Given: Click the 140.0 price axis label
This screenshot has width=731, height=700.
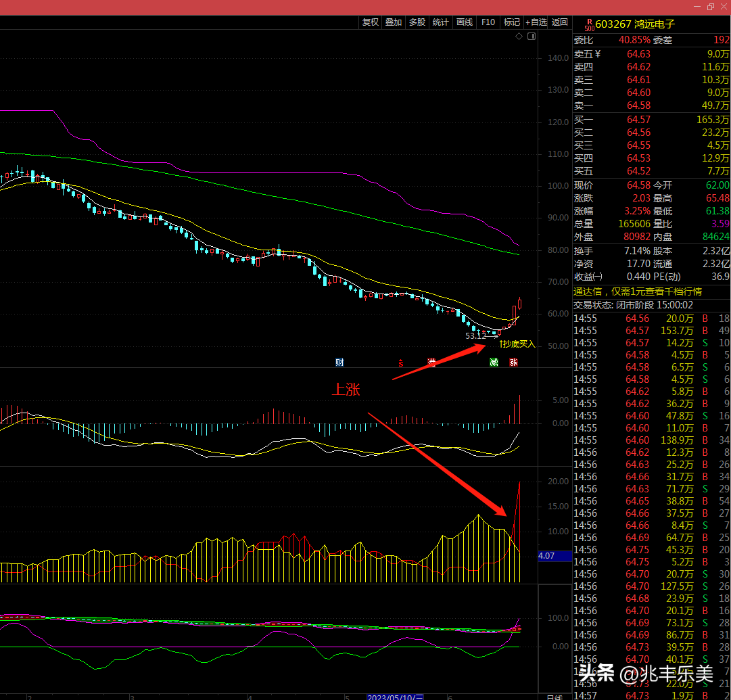Looking at the screenshot, I should point(558,58).
